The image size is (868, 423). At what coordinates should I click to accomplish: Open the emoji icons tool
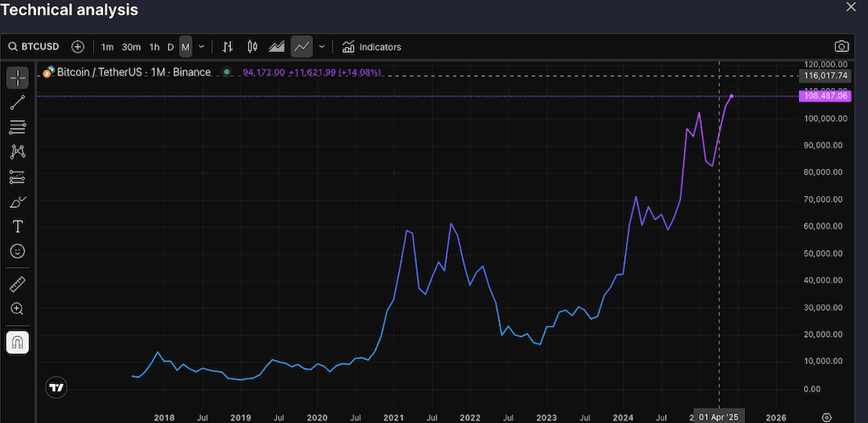18,252
